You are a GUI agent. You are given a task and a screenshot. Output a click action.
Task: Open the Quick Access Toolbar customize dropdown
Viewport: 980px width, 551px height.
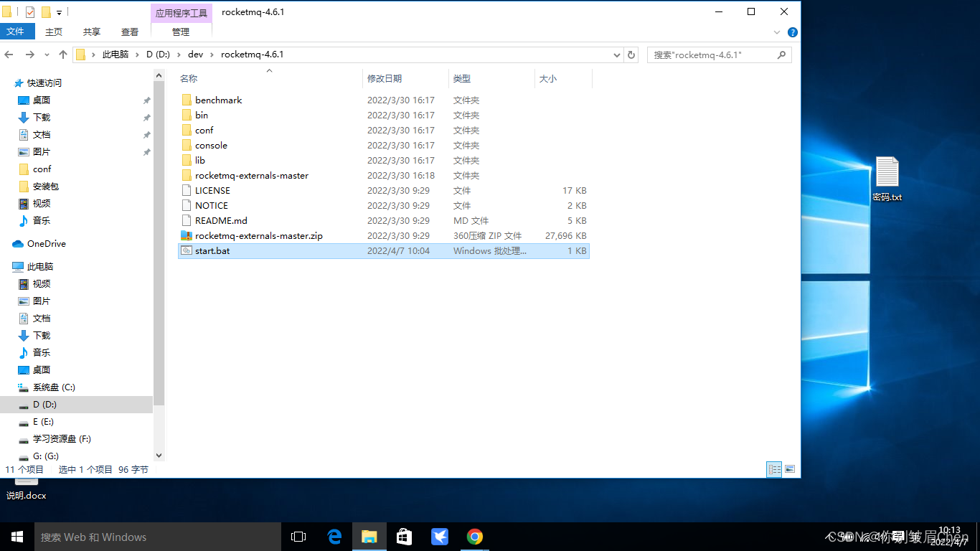pos(59,12)
